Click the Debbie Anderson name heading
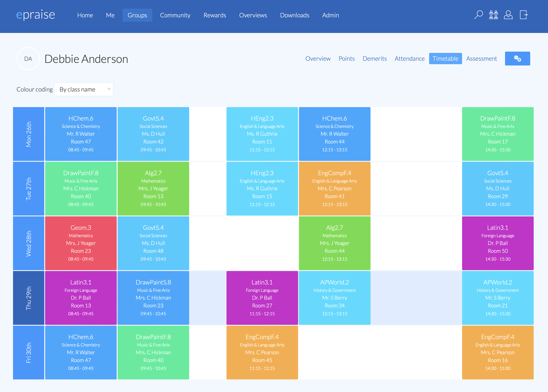This screenshot has width=548, height=392. point(86,59)
